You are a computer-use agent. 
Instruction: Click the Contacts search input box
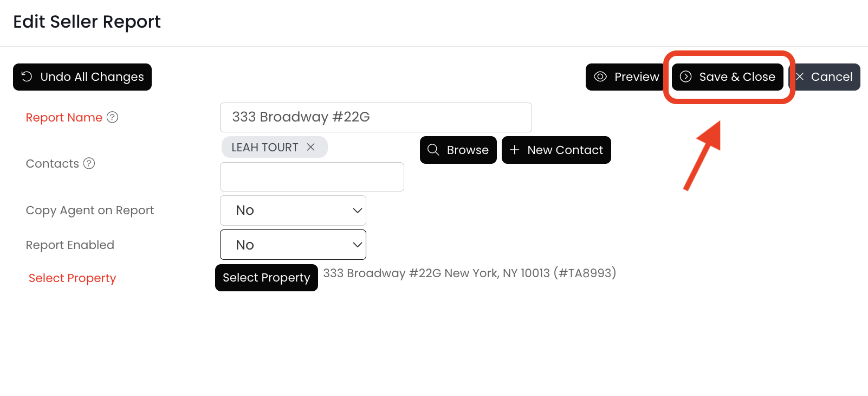click(312, 177)
